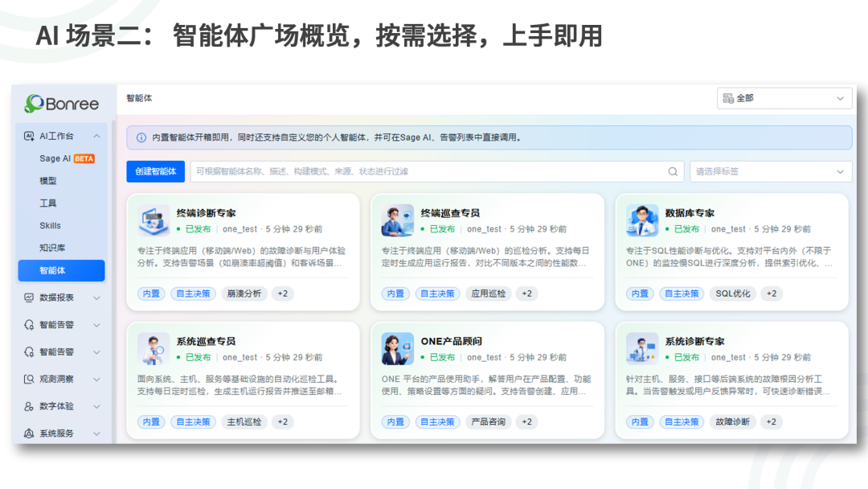Click the 产品咨询 tag
Image resolution: width=868 pixels, height=489 pixels.
(489, 422)
